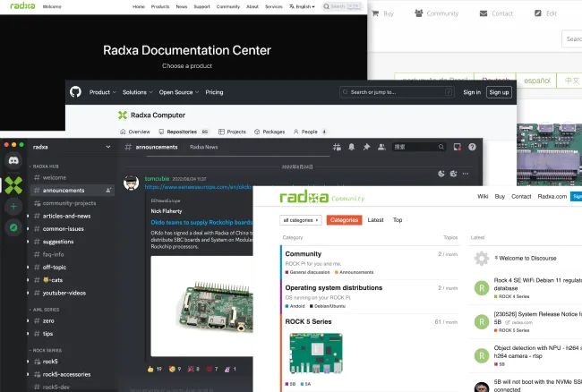Click the smiling reaction showing 9

pos(175,369)
